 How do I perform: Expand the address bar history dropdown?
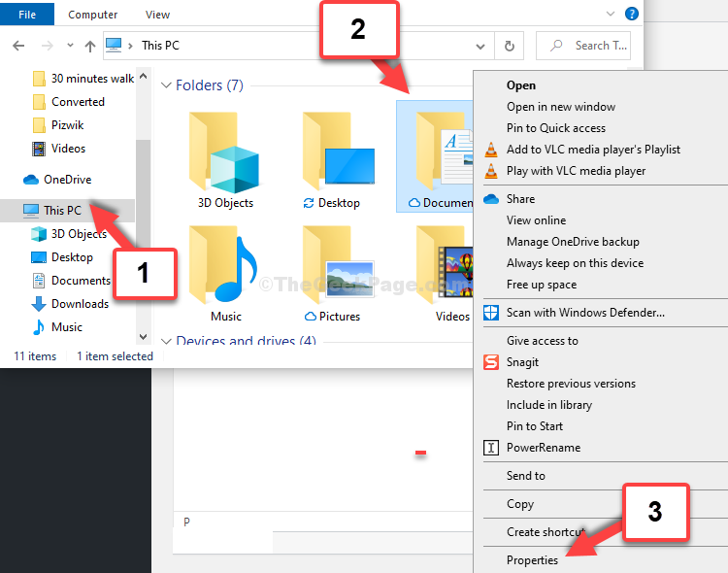[x=480, y=46]
